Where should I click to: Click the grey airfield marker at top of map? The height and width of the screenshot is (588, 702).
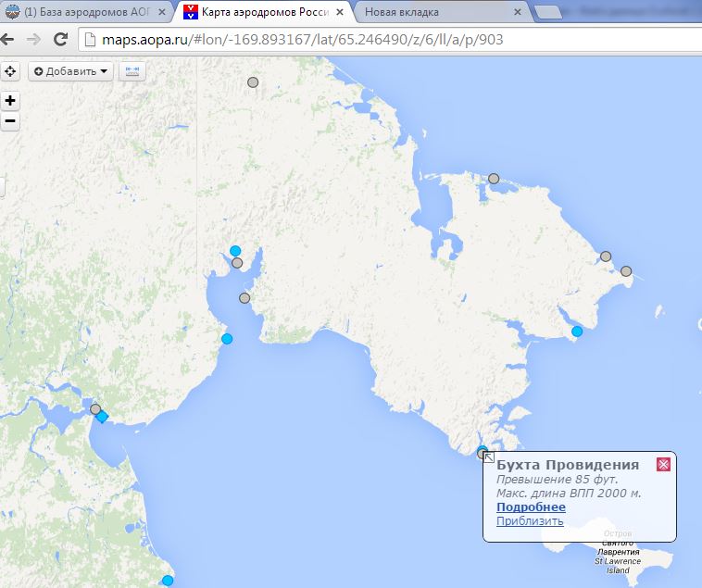(x=253, y=82)
